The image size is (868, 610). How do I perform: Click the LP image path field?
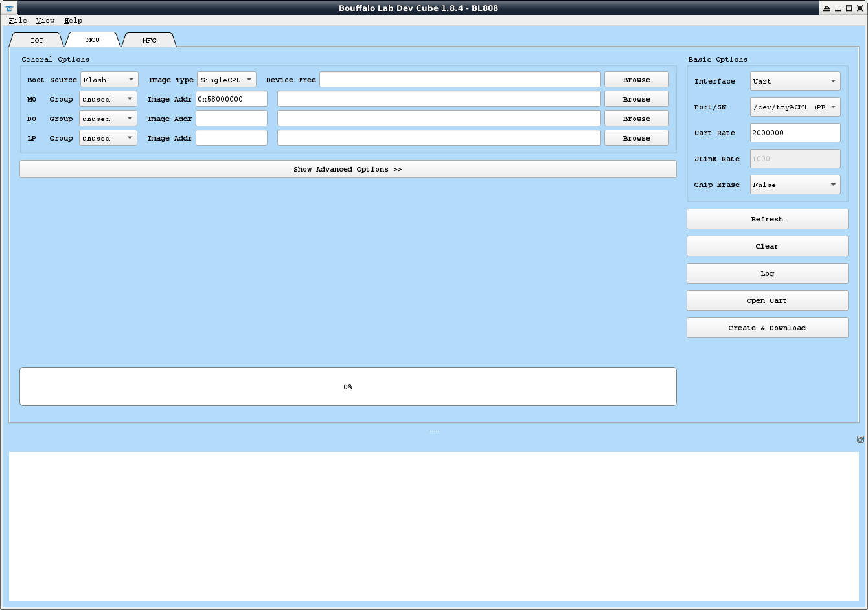click(x=439, y=138)
